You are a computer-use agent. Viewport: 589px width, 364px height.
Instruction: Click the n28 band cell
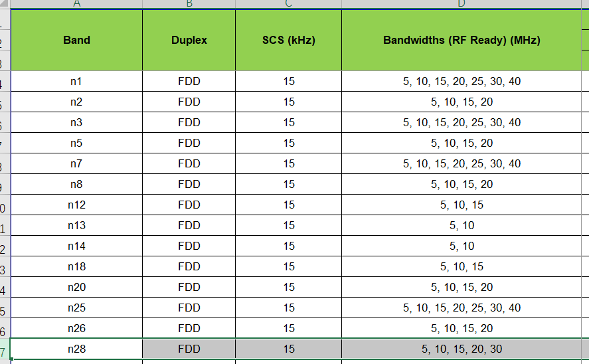tap(76, 349)
